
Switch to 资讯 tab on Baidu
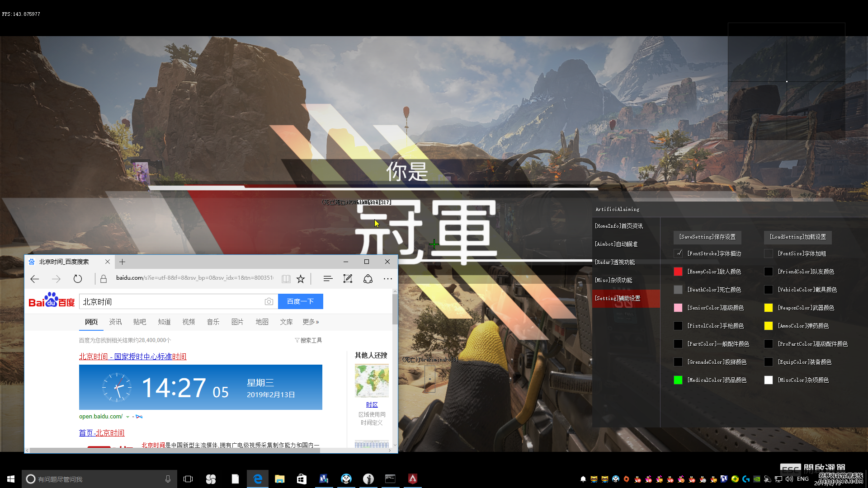[115, 322]
